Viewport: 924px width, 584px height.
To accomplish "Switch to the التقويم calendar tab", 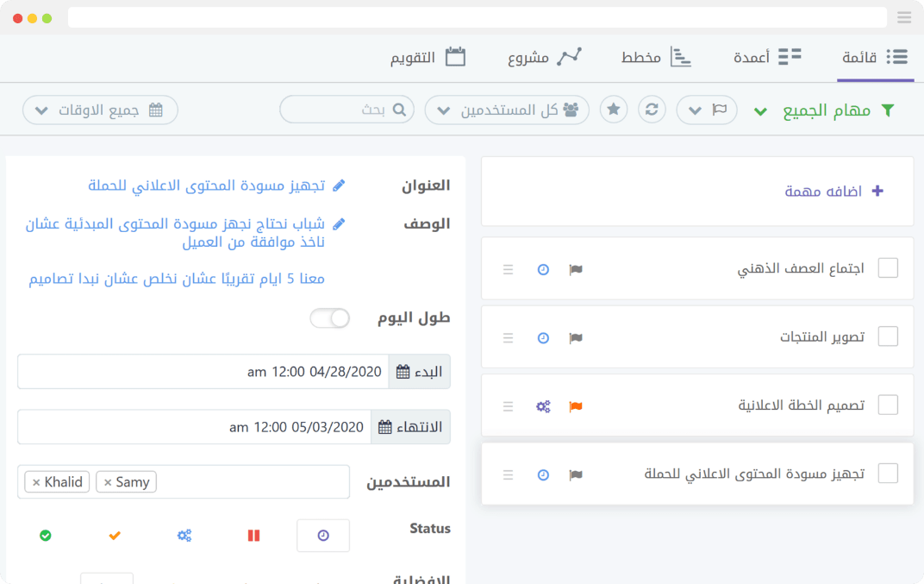I will pos(428,58).
